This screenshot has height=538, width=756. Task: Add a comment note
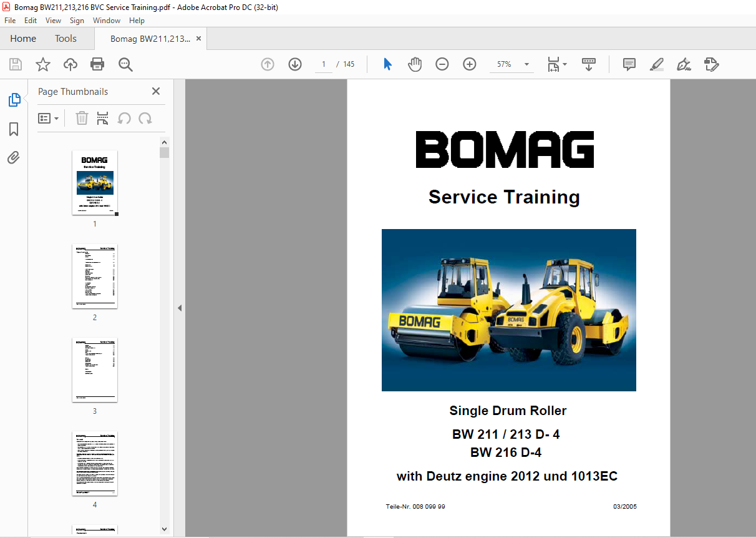(x=629, y=64)
